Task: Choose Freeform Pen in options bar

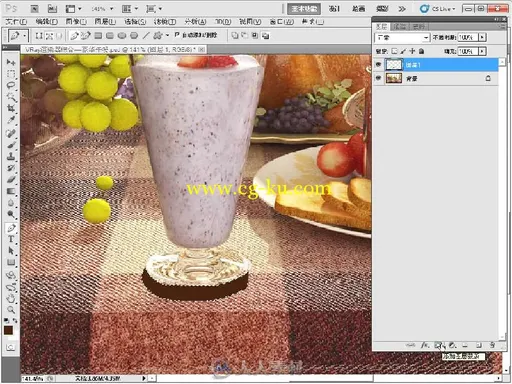Action: pyautogui.click(x=86, y=35)
